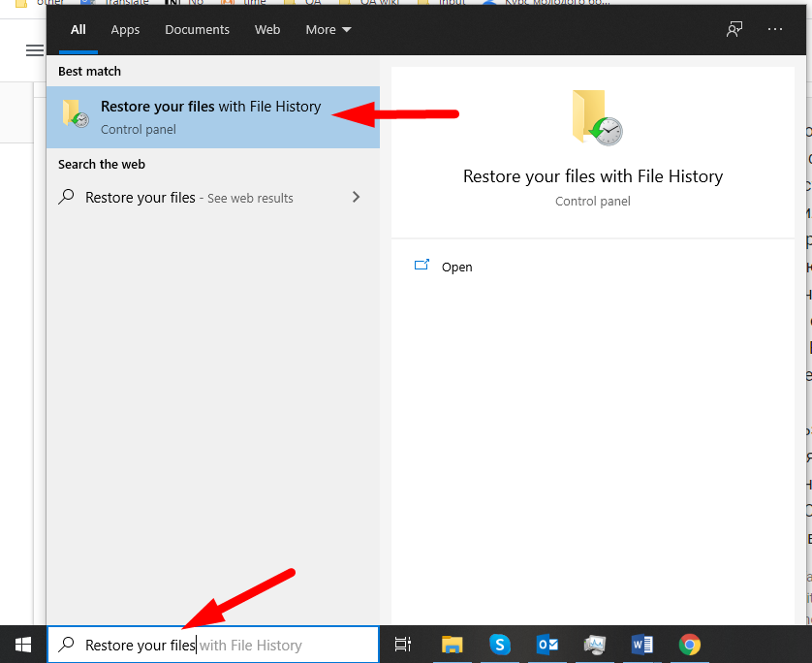This screenshot has height=663, width=812.
Task: Expand the web results chevron arrow
Action: pyautogui.click(x=357, y=197)
